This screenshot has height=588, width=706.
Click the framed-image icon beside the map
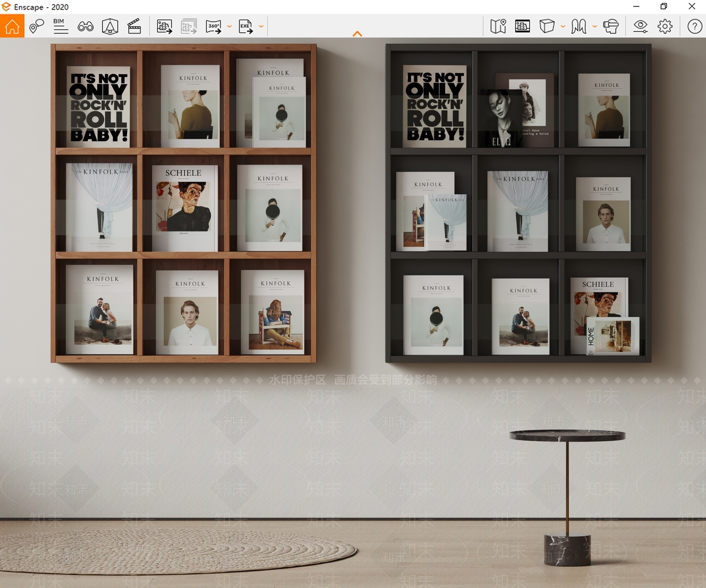coord(522,26)
